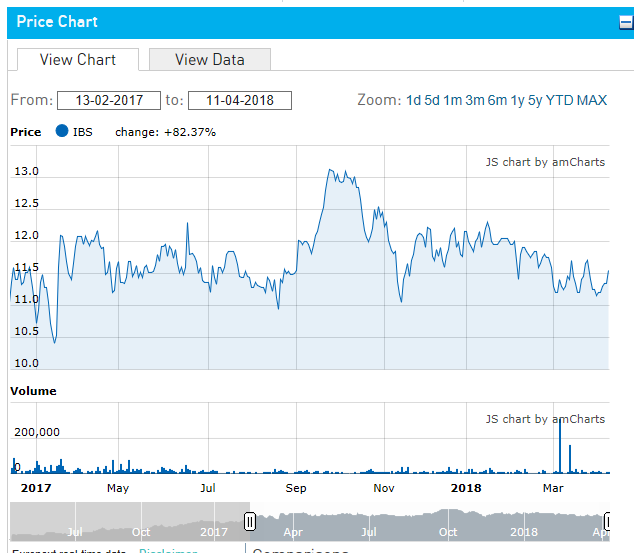Grab the left range scrollbar handle
This screenshot has height=553, width=634.
pos(250,521)
